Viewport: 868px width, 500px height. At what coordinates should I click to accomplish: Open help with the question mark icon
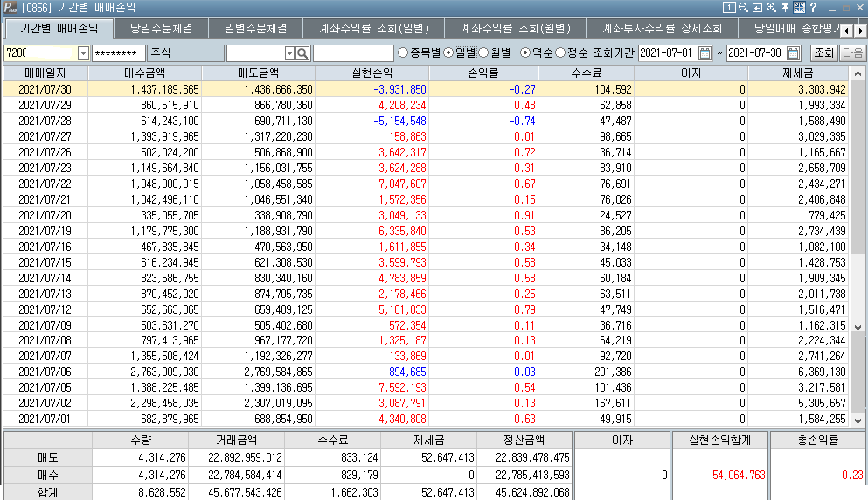coord(813,8)
